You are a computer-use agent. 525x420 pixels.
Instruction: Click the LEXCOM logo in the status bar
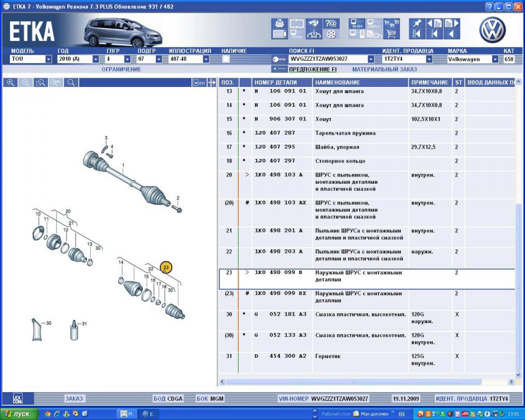click(x=17, y=399)
